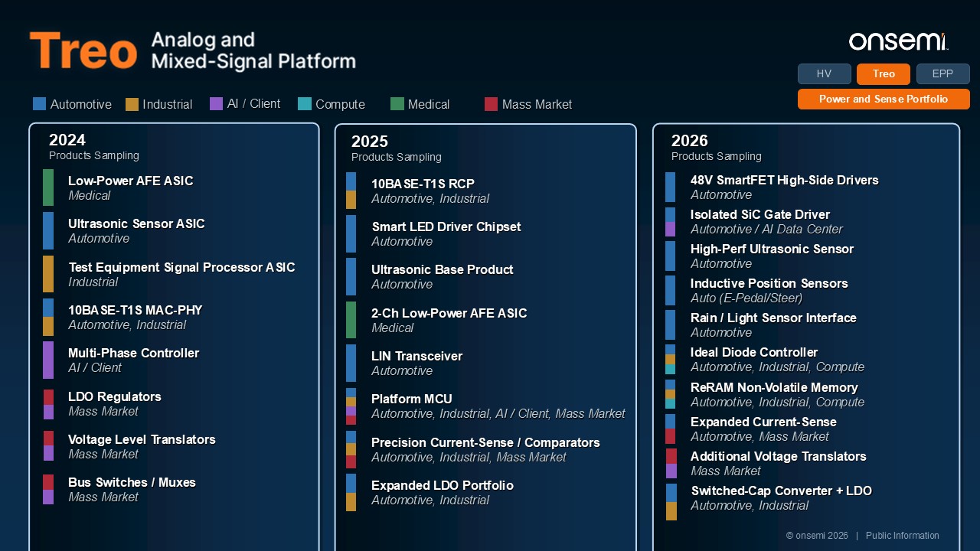This screenshot has width=980, height=551.
Task: Select the orange Treo tab
Action: (884, 73)
